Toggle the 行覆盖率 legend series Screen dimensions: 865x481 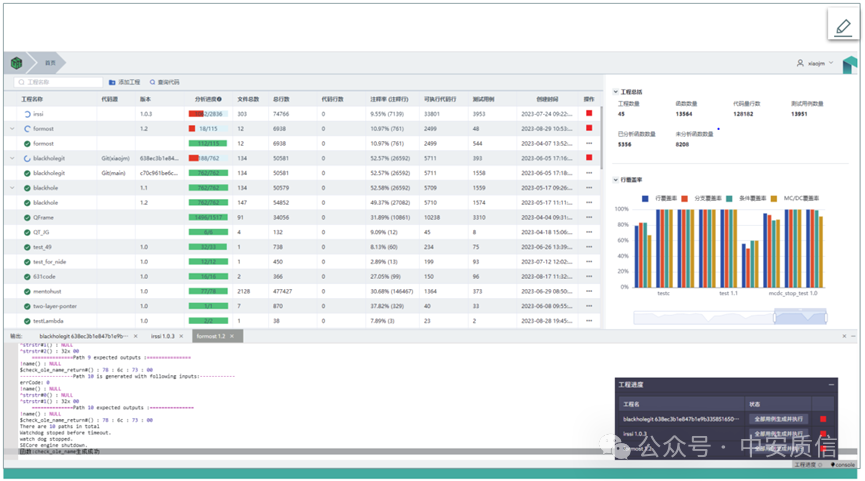coord(660,198)
